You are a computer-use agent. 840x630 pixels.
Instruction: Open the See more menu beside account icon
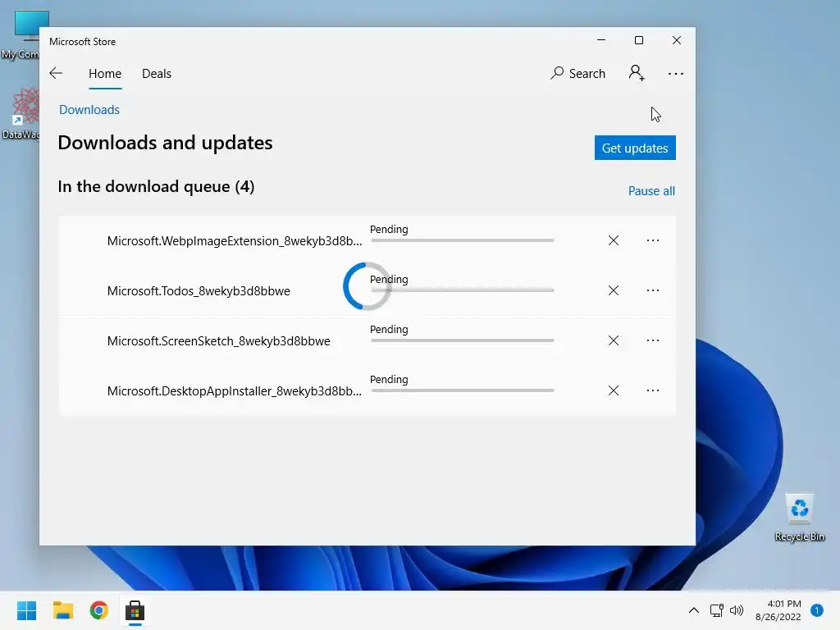676,74
